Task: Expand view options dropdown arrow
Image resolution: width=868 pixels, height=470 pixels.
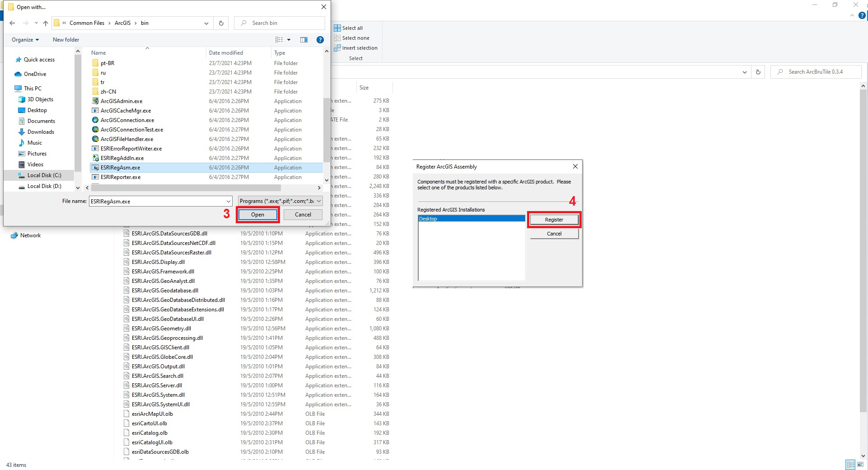Action: point(289,40)
